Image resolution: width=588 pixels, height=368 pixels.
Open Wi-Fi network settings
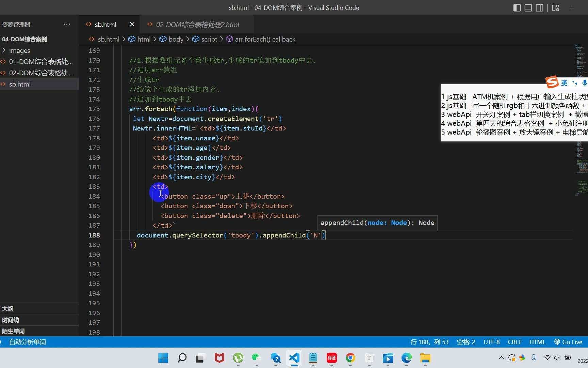[547, 358]
